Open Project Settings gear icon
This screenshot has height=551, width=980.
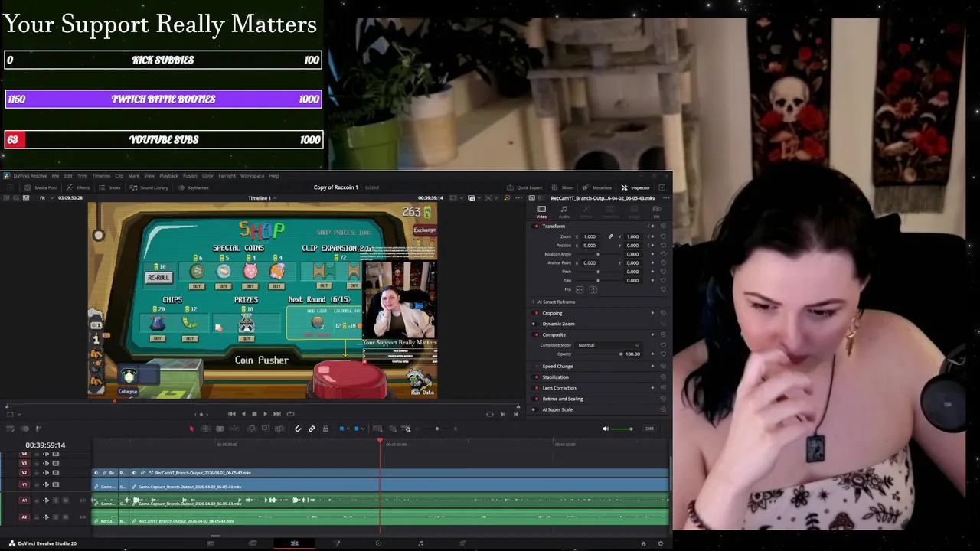661,543
